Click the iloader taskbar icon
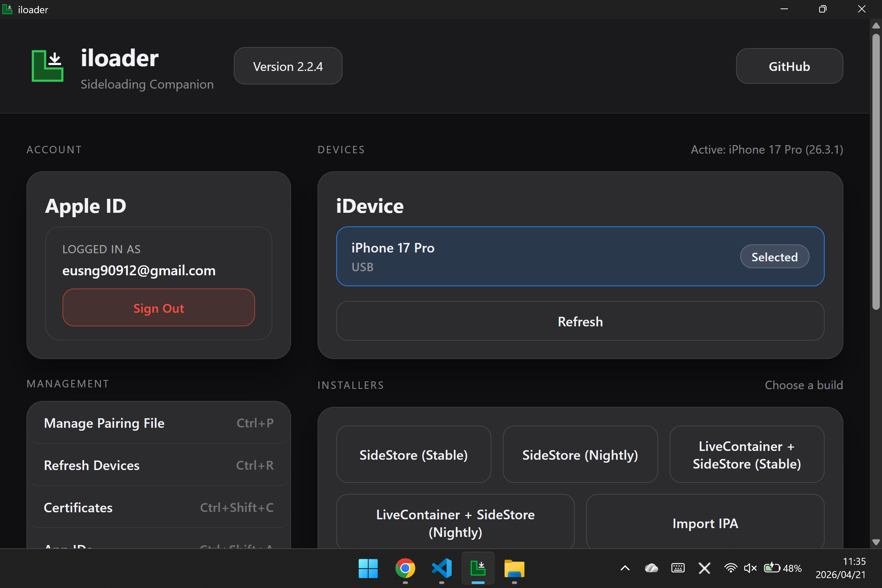The width and height of the screenshot is (882, 588). (478, 569)
